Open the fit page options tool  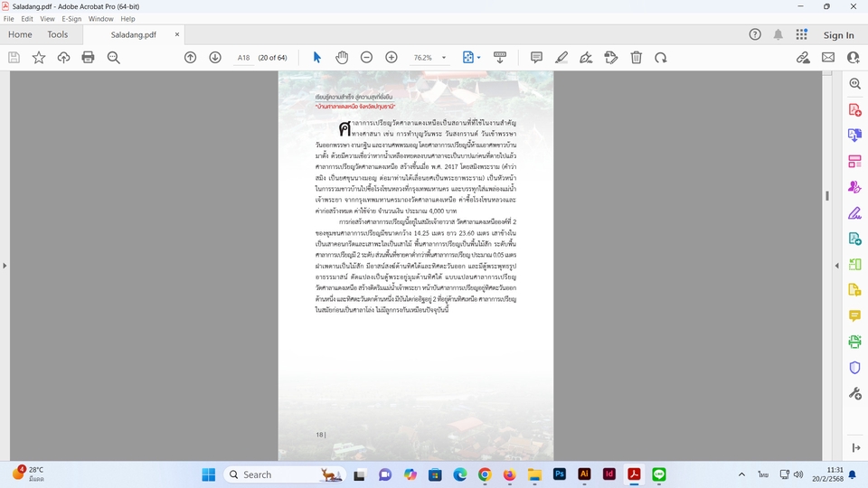pyautogui.click(x=468, y=58)
